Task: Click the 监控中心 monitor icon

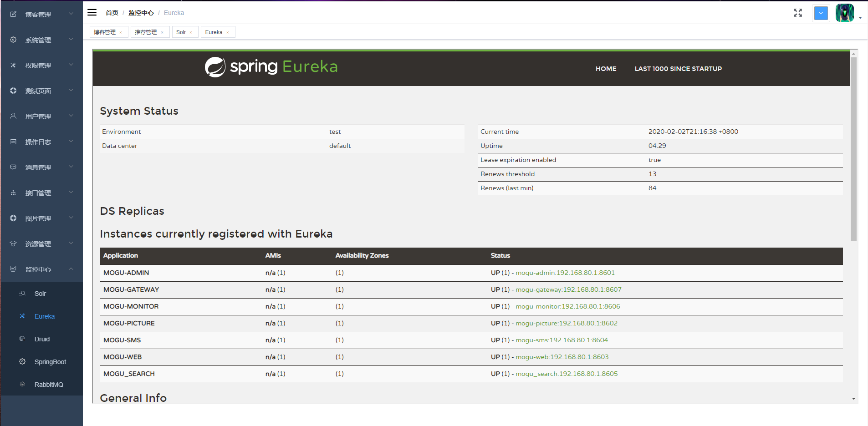Action: click(13, 269)
